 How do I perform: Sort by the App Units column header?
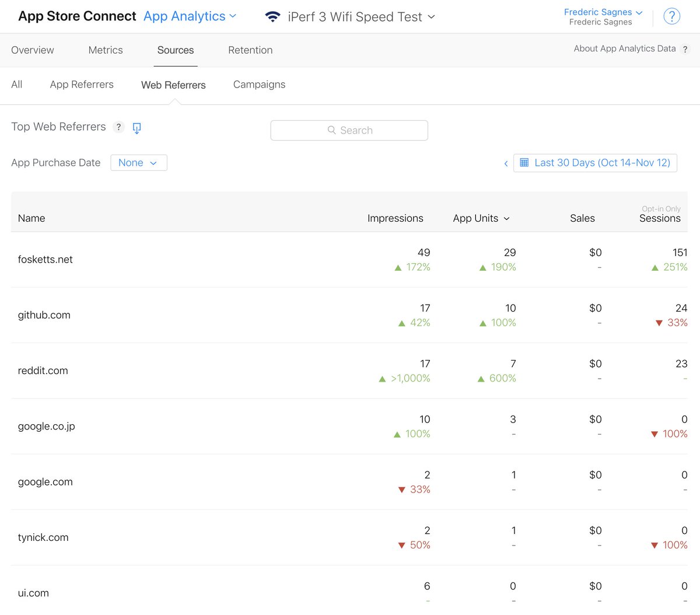tap(481, 218)
